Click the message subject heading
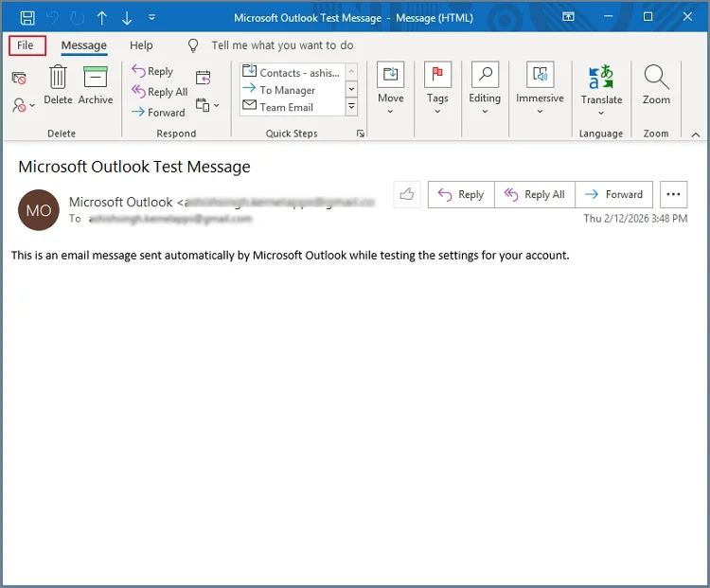Image resolution: width=710 pixels, height=588 pixels. pos(134,167)
